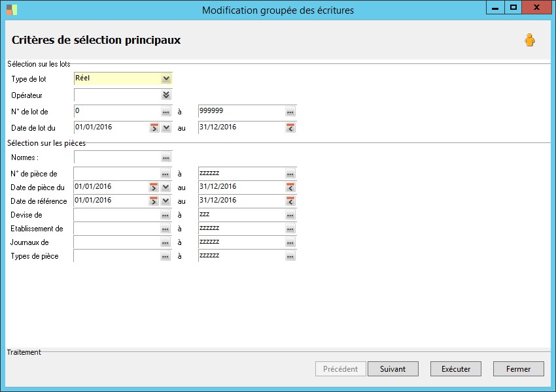
Task: Click the Devise de starting input field
Action: (116, 215)
